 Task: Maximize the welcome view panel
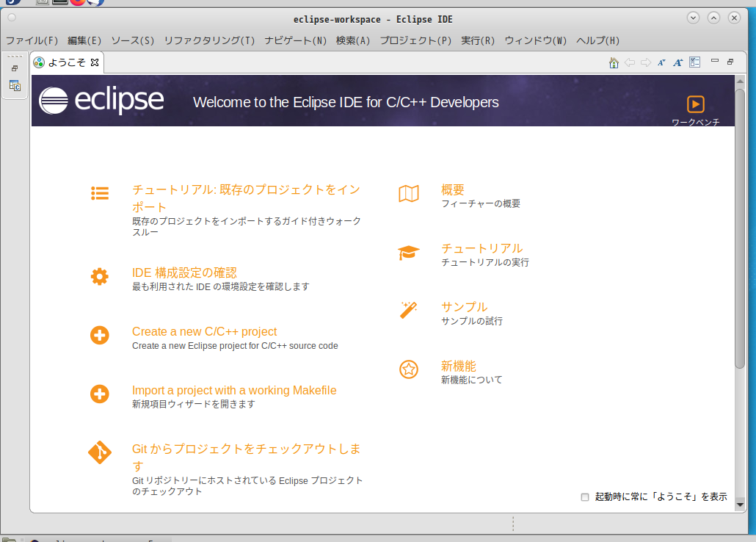click(731, 62)
